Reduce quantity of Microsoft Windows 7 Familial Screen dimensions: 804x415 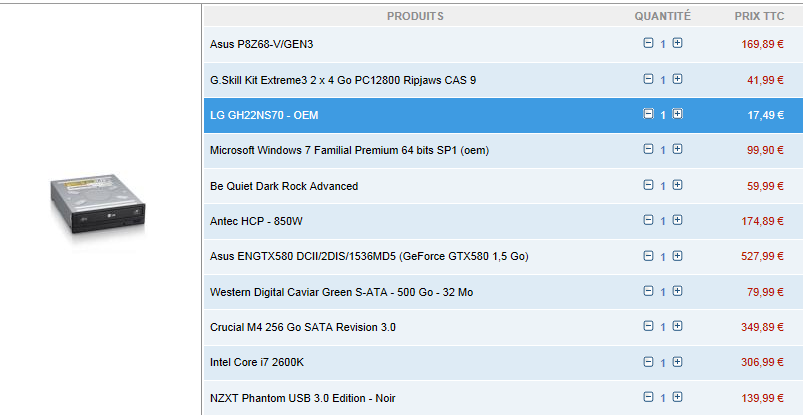[x=648, y=149]
